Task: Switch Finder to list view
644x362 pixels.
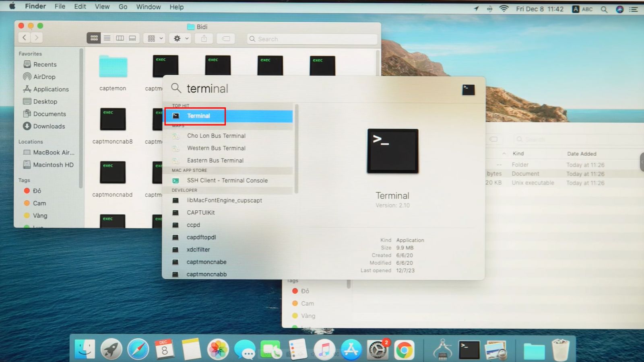Action: [x=107, y=38]
